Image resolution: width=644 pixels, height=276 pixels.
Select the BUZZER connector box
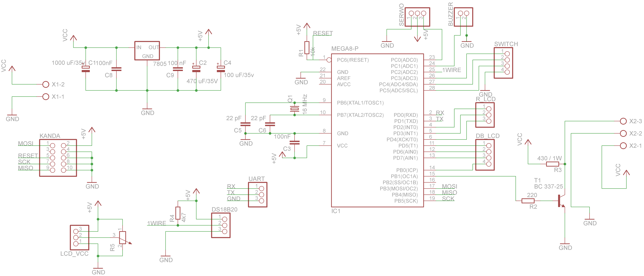pyautogui.click(x=463, y=17)
